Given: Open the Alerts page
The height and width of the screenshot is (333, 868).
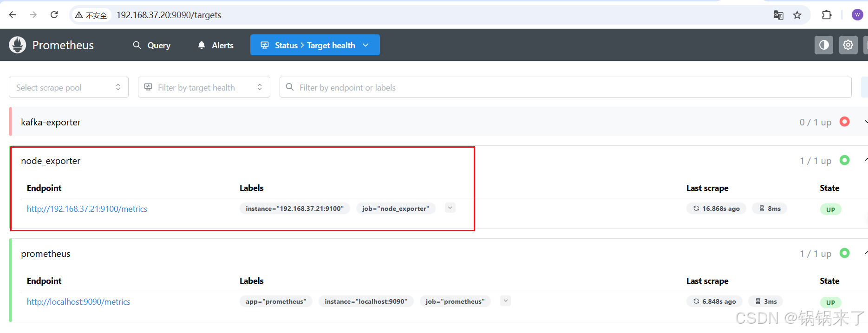Looking at the screenshot, I should click(216, 45).
